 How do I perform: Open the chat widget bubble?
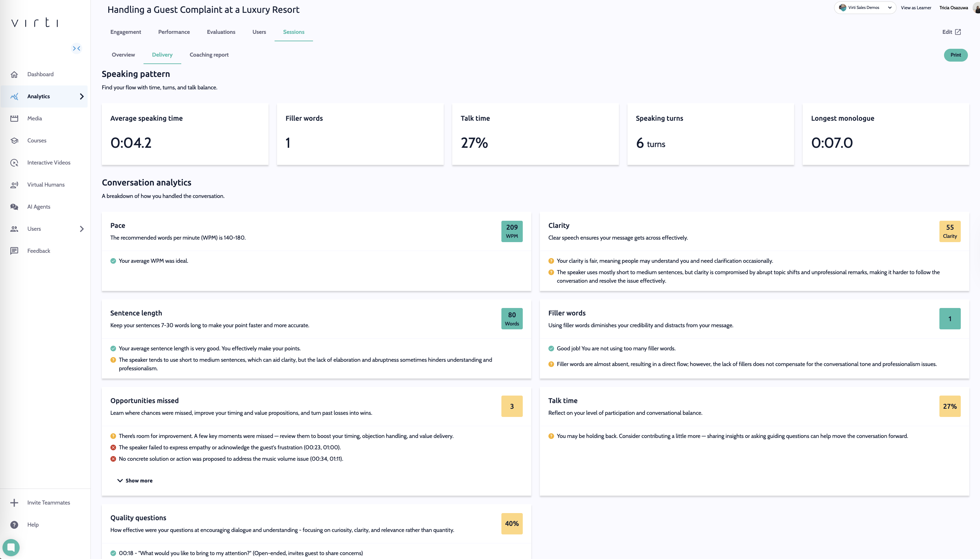point(11,548)
